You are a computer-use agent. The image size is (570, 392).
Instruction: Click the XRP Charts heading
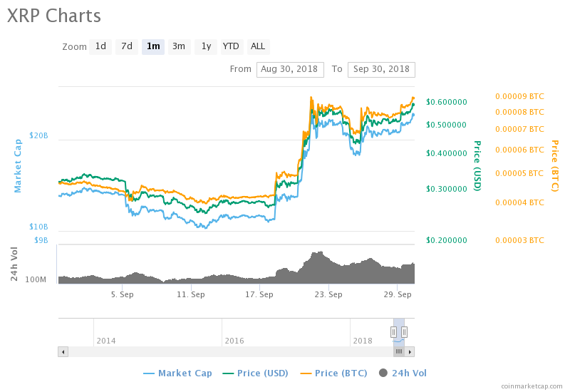coord(54,16)
